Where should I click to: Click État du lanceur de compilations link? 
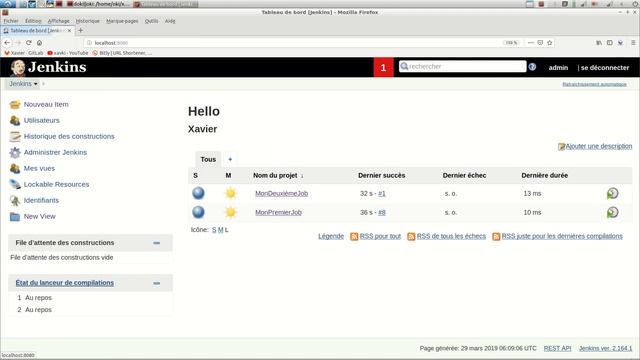(64, 283)
